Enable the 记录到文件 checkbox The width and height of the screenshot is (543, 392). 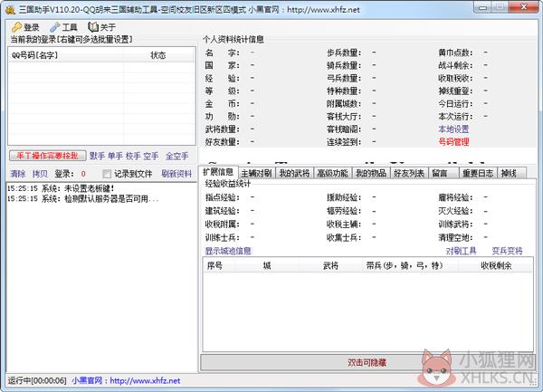(x=107, y=174)
